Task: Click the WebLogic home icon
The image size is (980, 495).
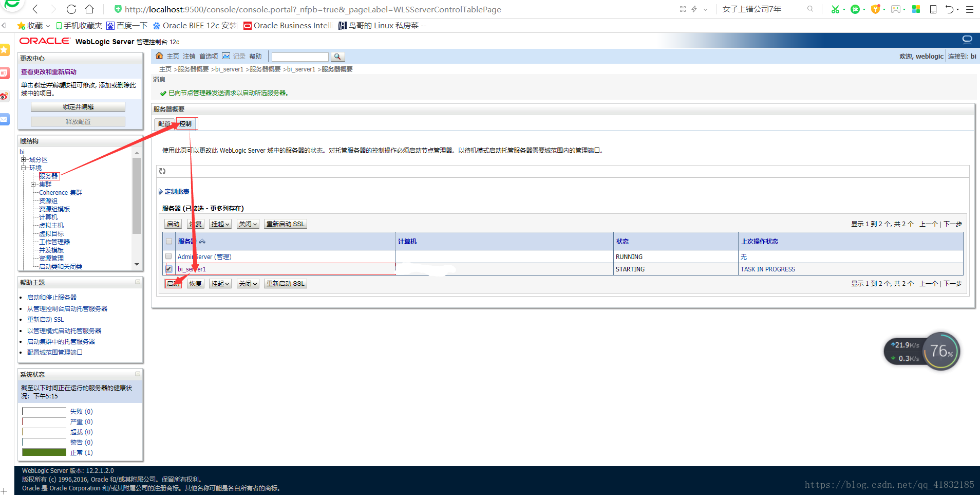Action: click(159, 56)
